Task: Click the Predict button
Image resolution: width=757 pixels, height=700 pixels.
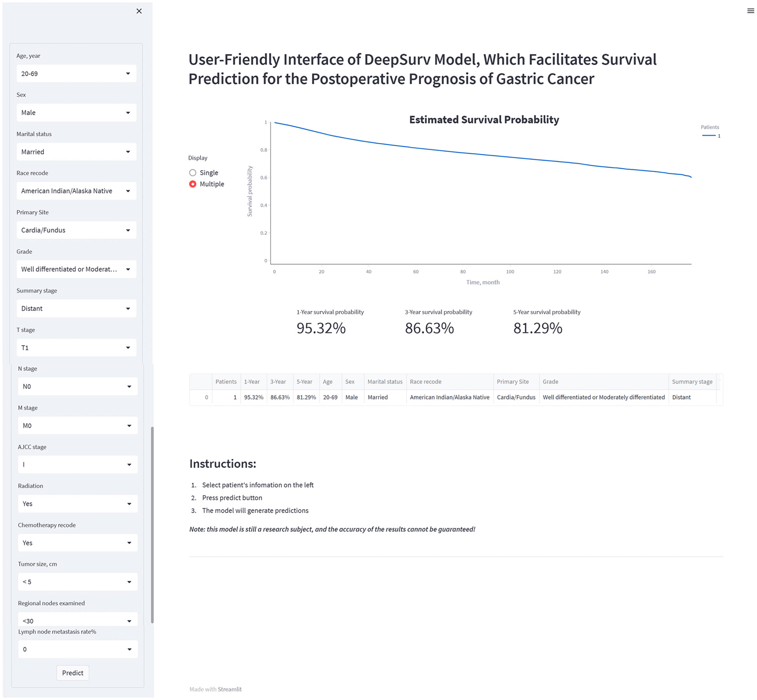Action: (73, 673)
